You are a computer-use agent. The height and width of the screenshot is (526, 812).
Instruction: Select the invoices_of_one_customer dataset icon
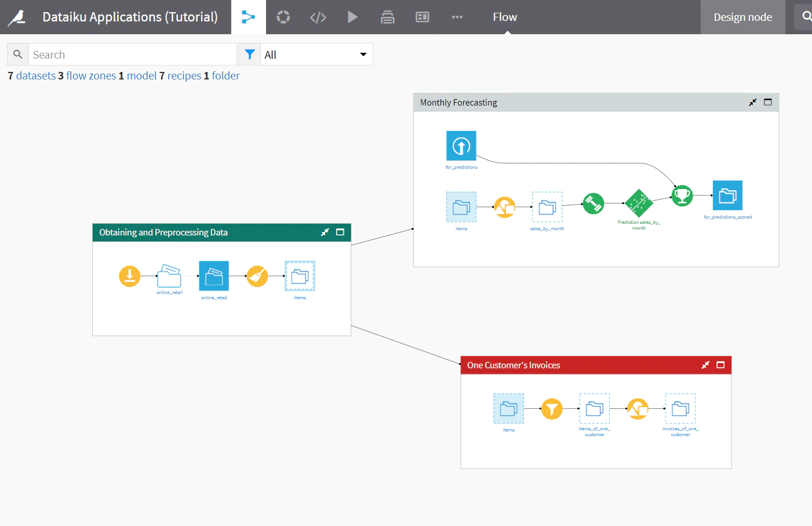[680, 409]
